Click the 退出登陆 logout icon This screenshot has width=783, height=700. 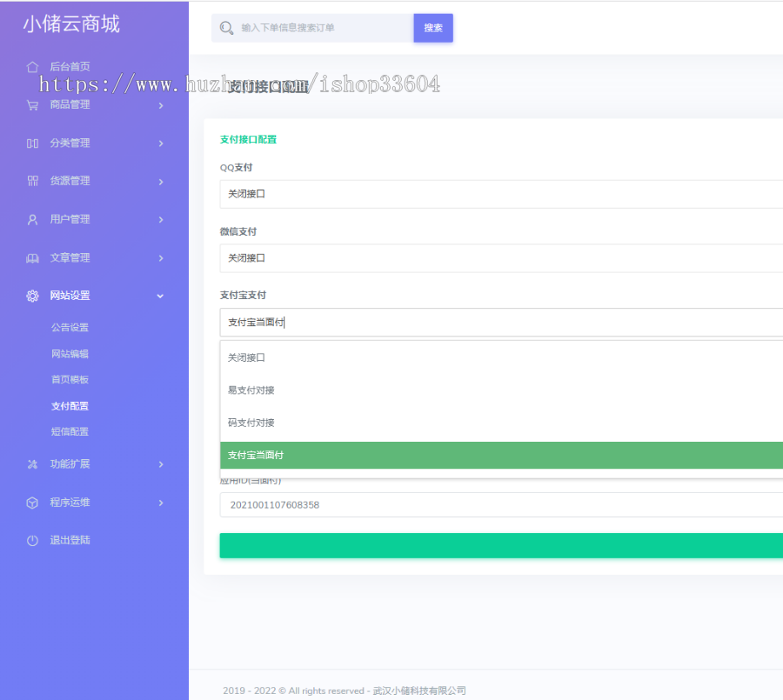[32, 540]
